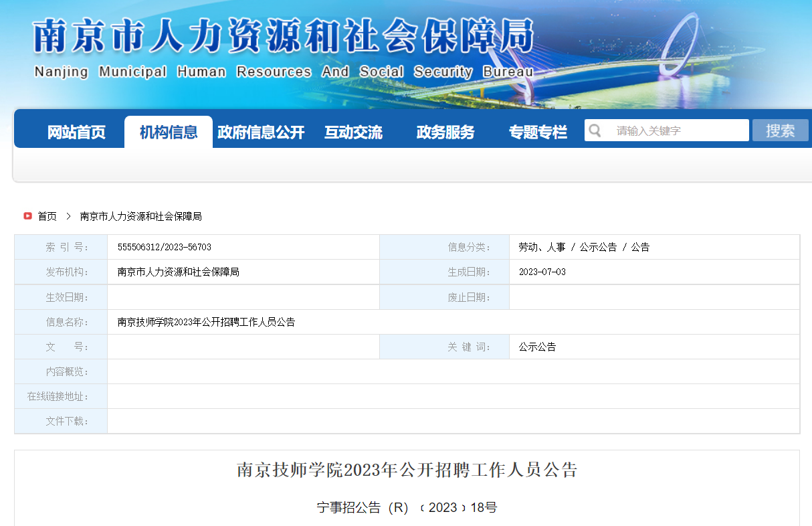Click the 首页 breadcrumb link
Image resolution: width=812 pixels, height=526 pixels.
tap(47, 216)
